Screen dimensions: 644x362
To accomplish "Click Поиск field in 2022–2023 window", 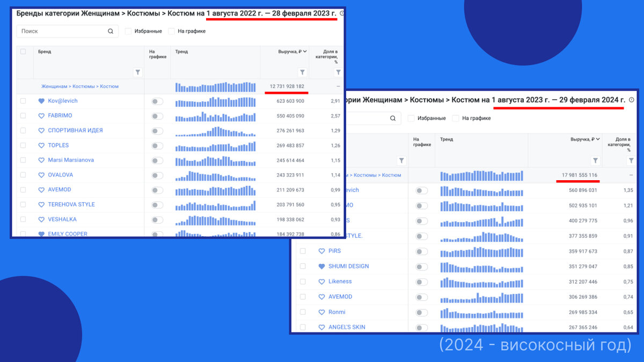I will click(x=67, y=31).
